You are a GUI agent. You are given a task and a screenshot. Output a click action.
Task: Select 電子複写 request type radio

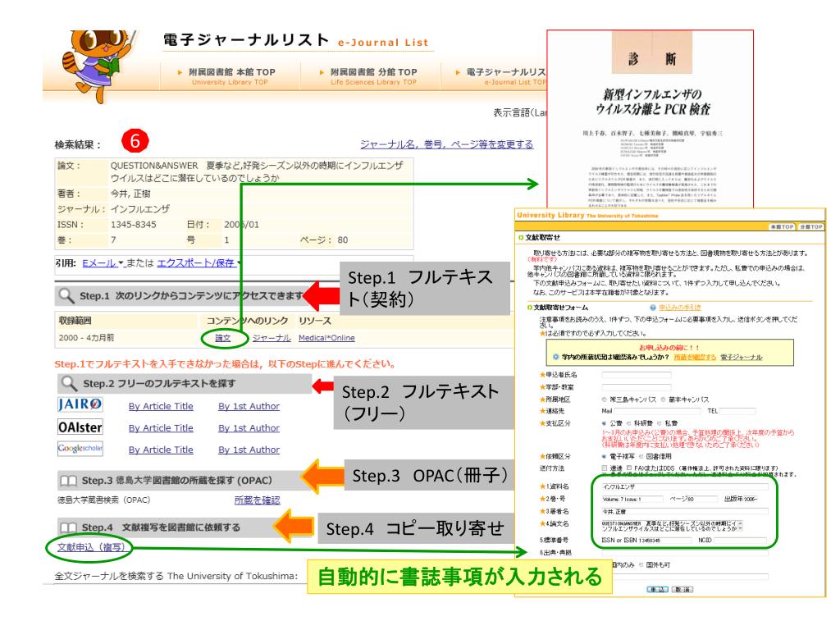605,456
